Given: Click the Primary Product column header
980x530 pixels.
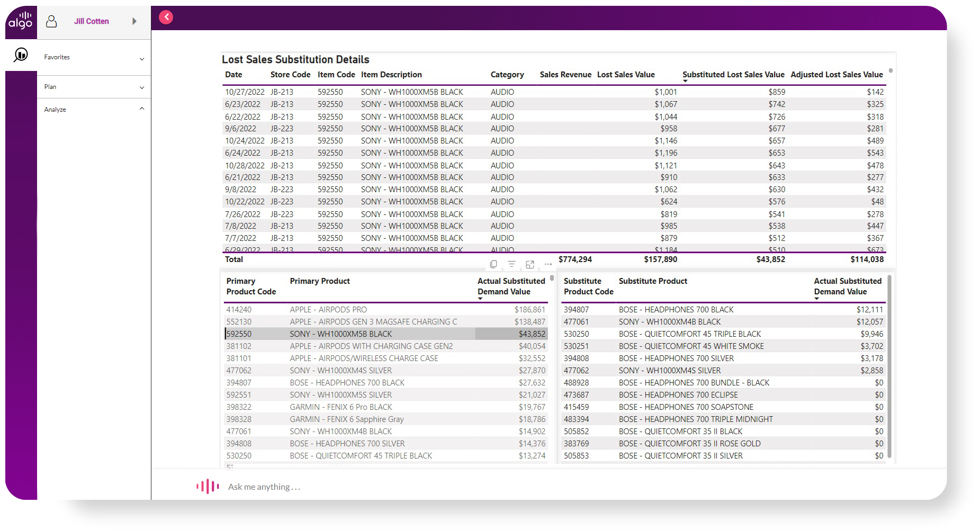Looking at the screenshot, I should (x=320, y=281).
